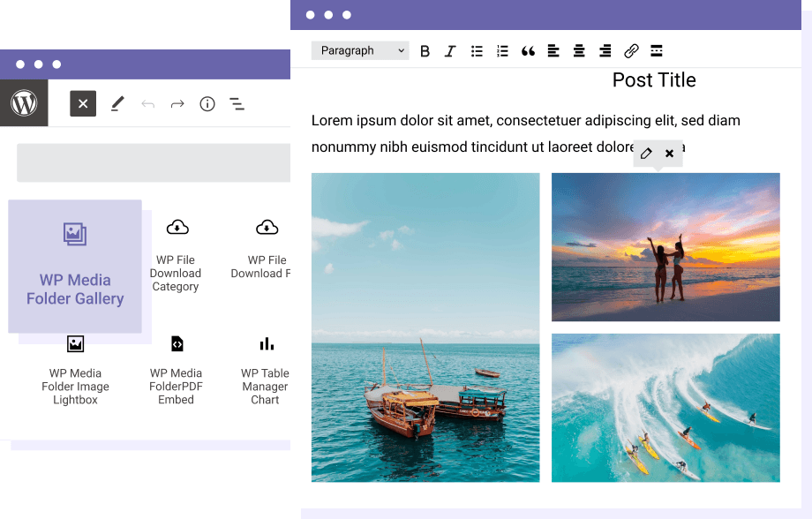
Task: Choose the WP Media Folder Gallery block
Action: tap(75, 267)
